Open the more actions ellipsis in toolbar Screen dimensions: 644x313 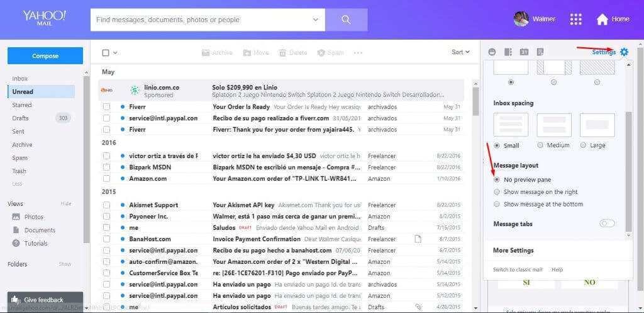358,53
